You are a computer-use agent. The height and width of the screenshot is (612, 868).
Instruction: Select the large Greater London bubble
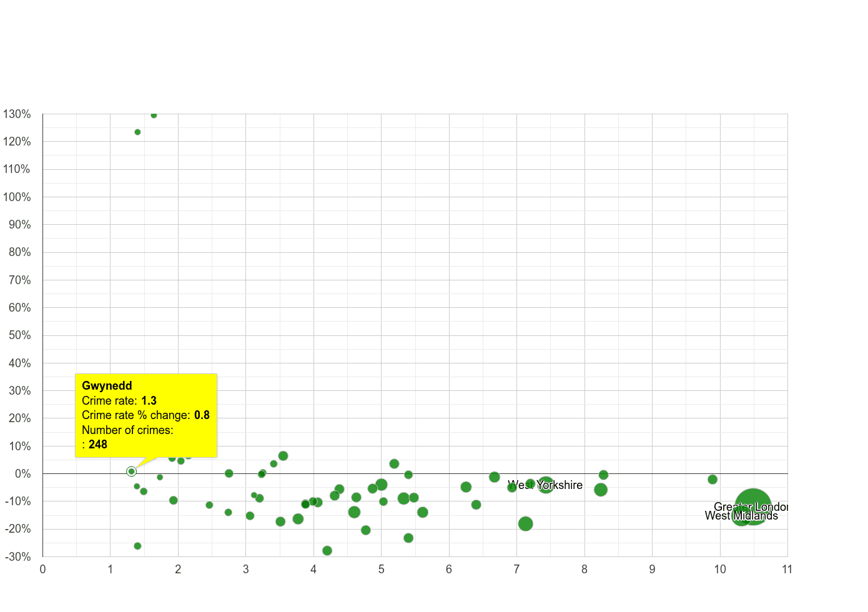[753, 507]
